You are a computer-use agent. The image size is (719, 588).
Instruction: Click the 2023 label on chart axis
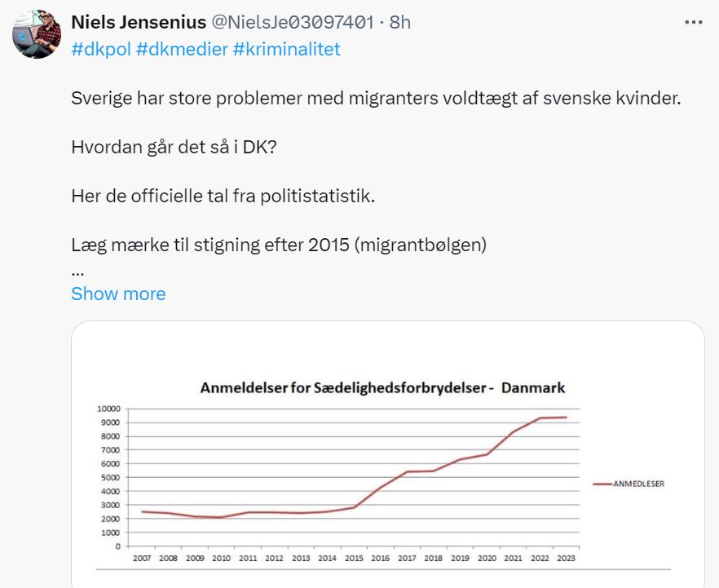point(566,558)
